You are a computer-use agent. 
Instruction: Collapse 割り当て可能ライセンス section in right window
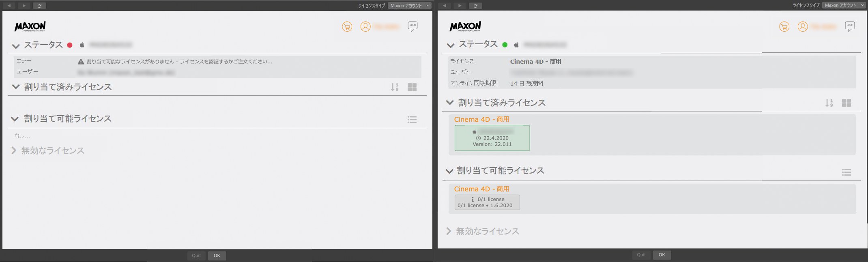pyautogui.click(x=449, y=171)
